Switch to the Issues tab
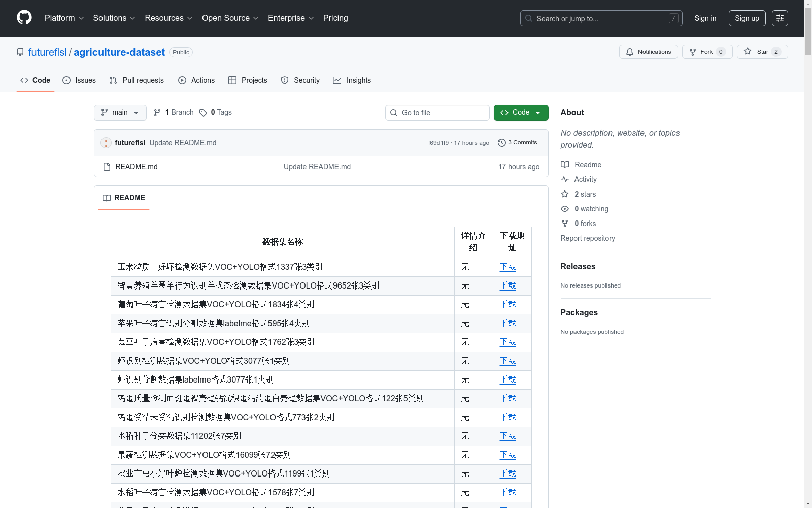 click(79, 80)
